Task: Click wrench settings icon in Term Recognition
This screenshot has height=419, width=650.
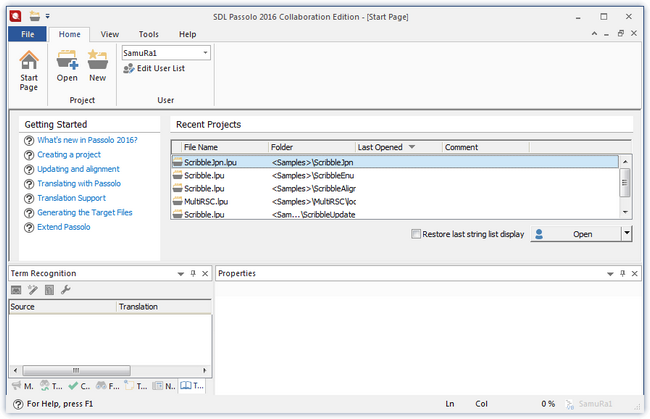Action: tap(66, 290)
